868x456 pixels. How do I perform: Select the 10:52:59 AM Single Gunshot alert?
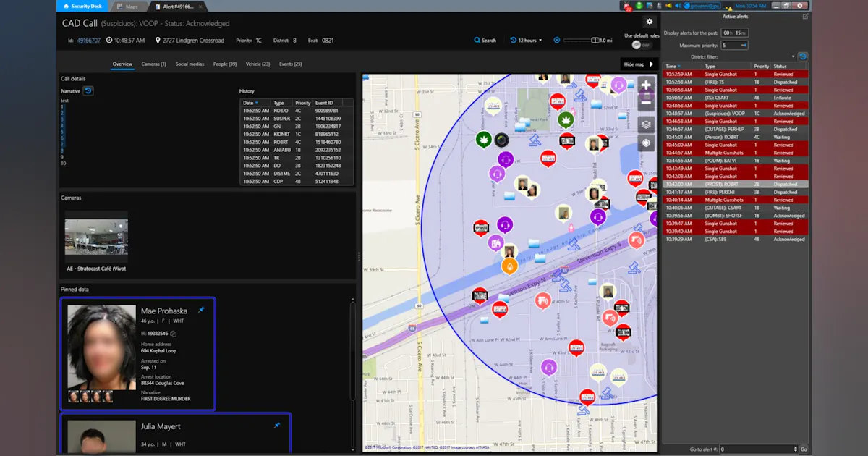pos(736,74)
